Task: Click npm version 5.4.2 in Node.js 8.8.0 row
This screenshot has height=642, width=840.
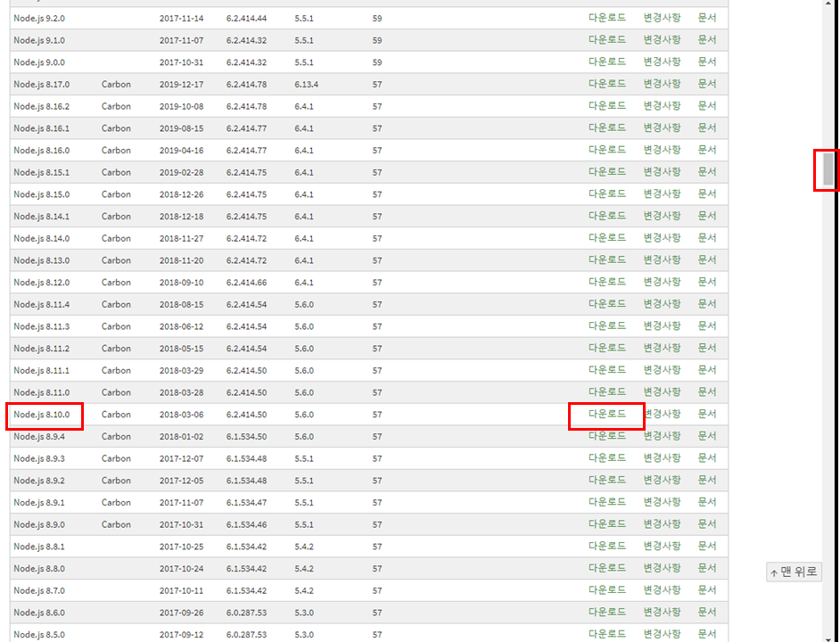Action: (304, 569)
